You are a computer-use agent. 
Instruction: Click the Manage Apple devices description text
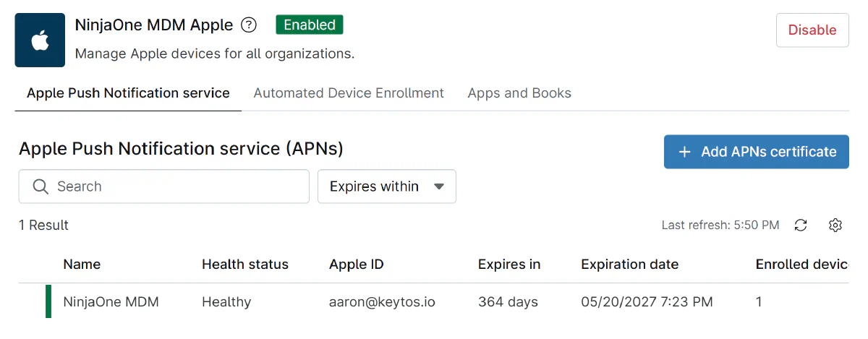tap(215, 54)
